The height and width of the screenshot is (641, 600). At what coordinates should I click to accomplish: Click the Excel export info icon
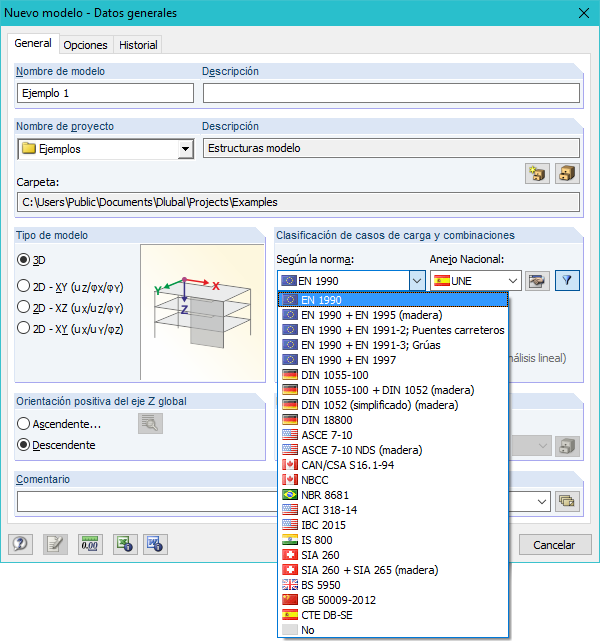(125, 544)
